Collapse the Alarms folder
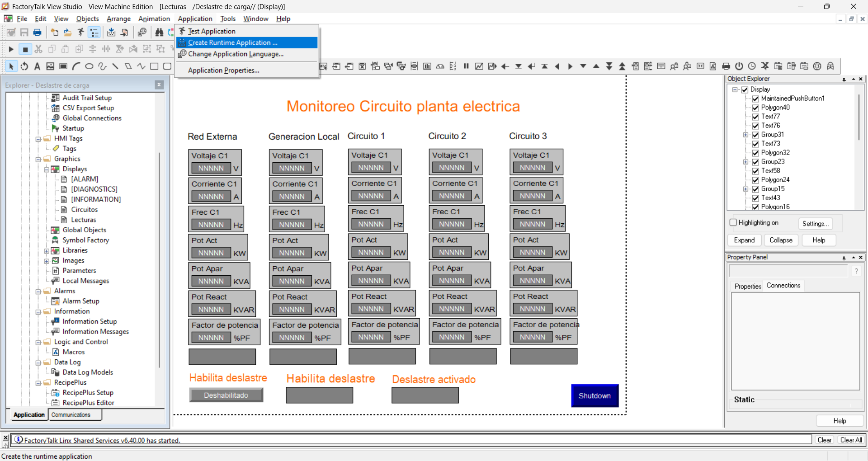The width and height of the screenshot is (868, 461). click(x=38, y=292)
